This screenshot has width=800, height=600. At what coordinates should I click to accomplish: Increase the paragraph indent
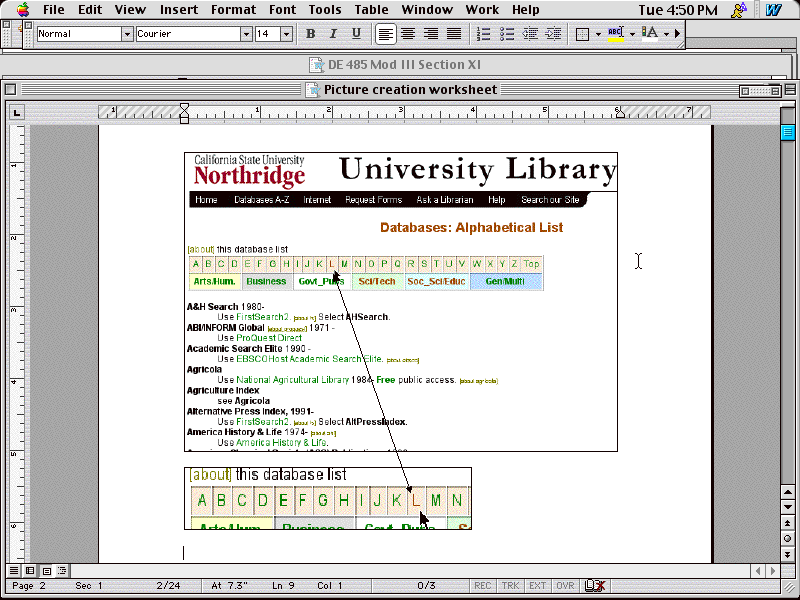(553, 34)
